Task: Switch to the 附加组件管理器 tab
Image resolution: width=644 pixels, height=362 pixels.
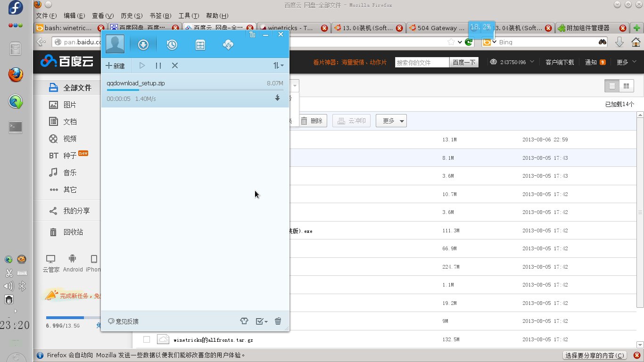Action: tap(593, 28)
